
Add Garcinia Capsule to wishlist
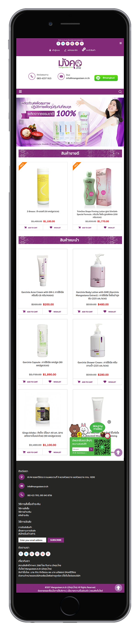(55, 382)
